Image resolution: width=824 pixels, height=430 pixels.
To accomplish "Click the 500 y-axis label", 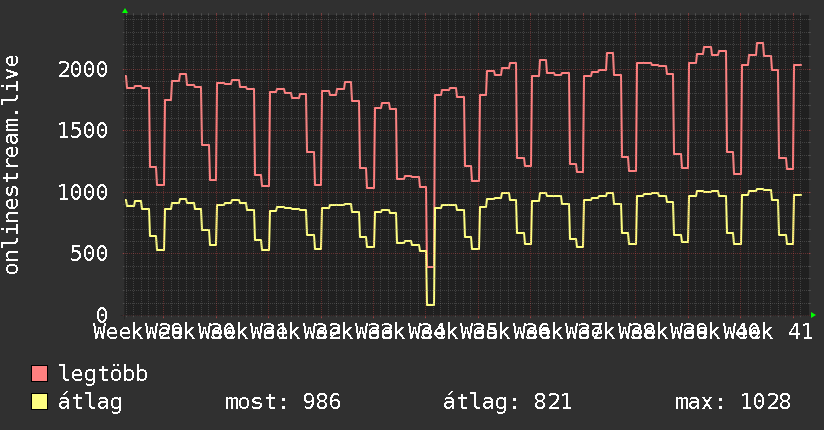I will tap(89, 253).
